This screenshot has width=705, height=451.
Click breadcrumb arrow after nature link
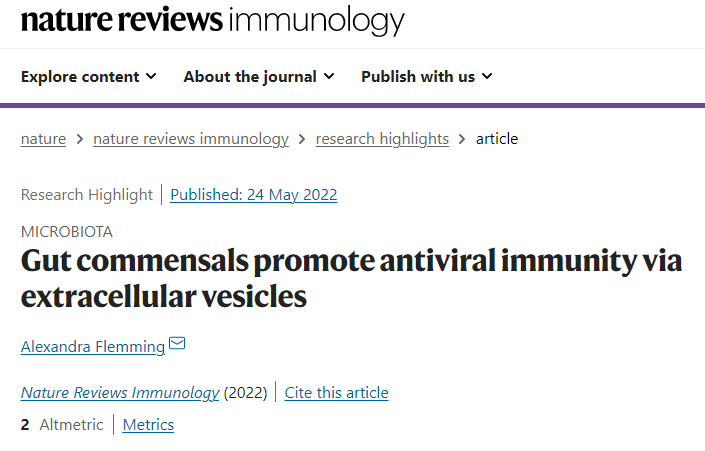[80, 139]
